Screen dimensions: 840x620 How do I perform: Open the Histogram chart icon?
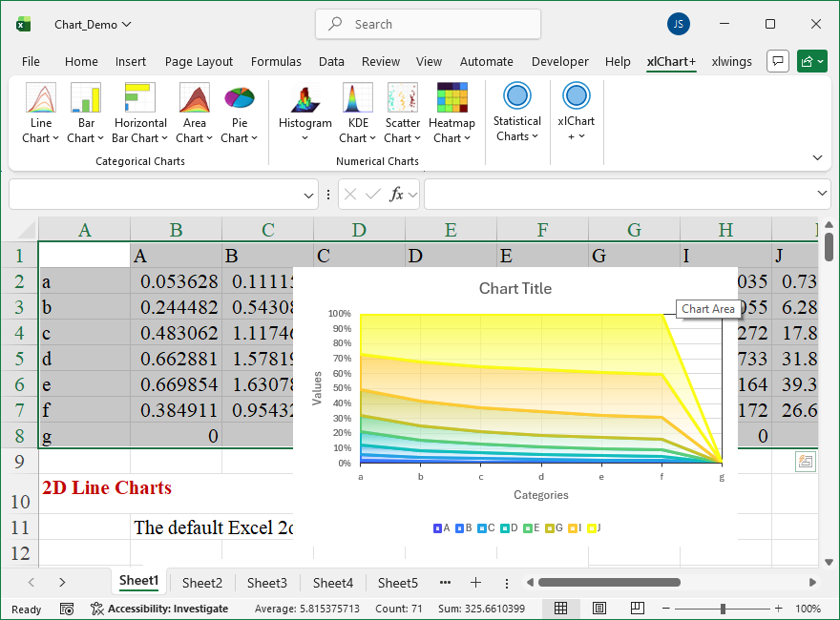[x=304, y=98]
